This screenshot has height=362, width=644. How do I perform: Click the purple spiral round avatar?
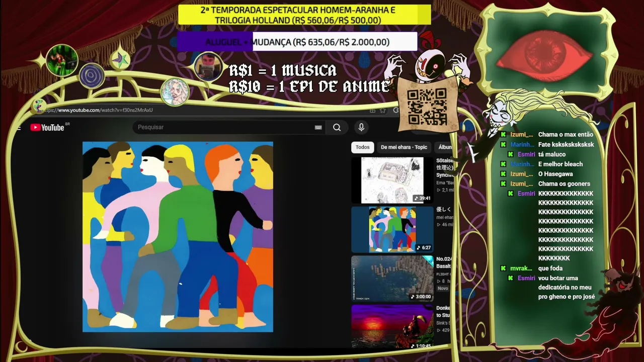[92, 76]
